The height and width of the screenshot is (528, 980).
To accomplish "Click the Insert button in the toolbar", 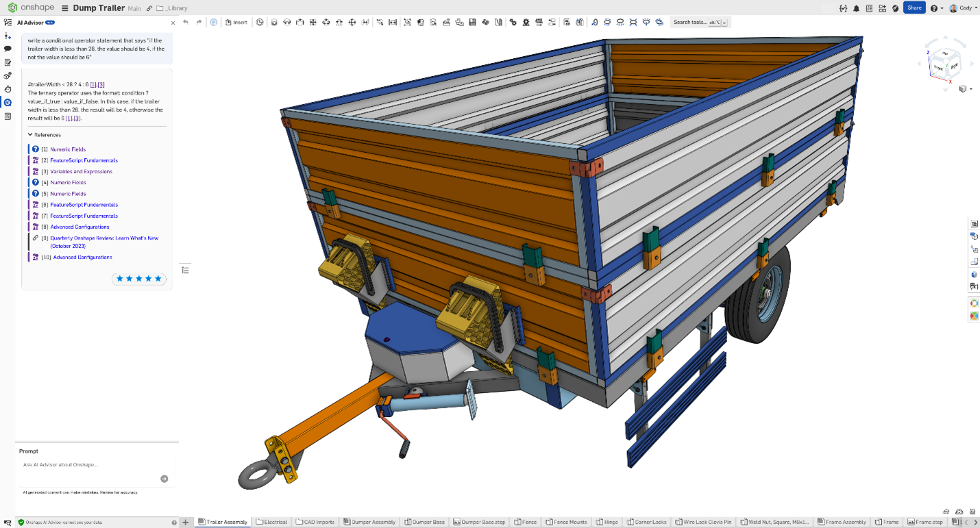I will pos(236,22).
